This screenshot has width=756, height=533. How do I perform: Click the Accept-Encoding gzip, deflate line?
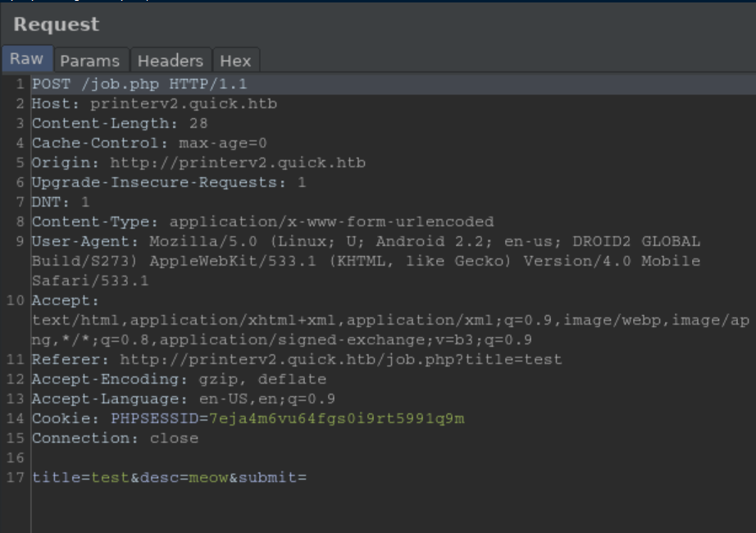coord(179,380)
